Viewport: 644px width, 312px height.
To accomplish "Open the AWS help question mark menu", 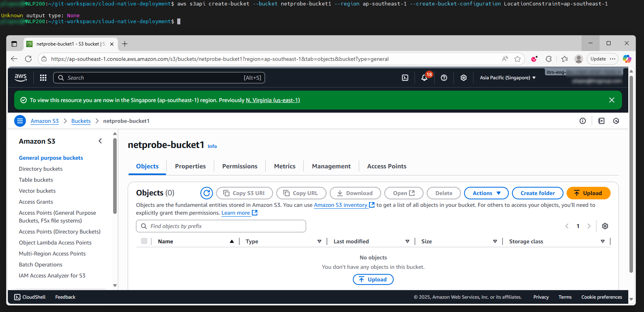I will pos(444,78).
